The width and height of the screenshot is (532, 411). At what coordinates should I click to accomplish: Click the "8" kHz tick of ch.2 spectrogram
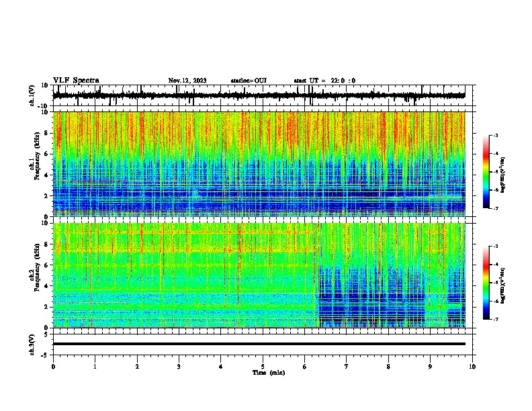coord(47,244)
